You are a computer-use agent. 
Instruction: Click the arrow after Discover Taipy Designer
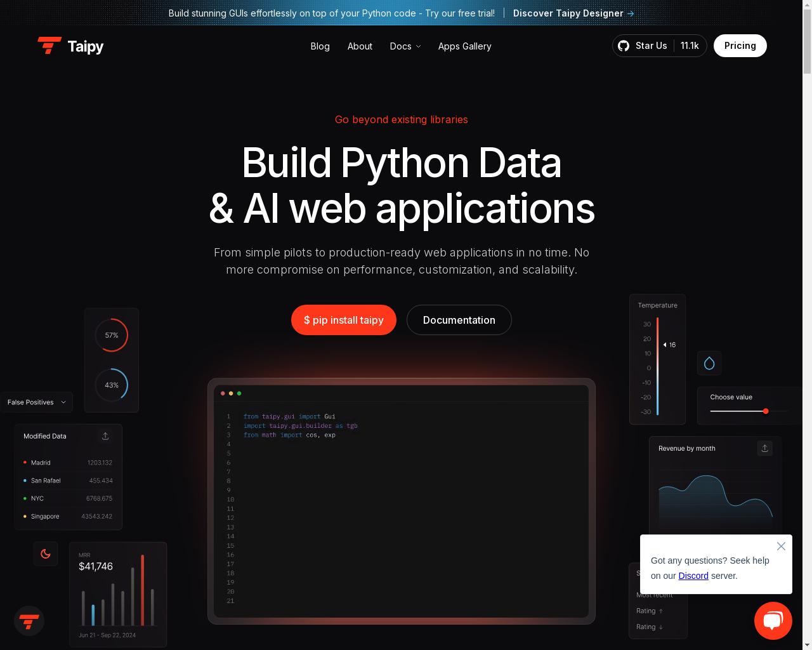pos(631,13)
